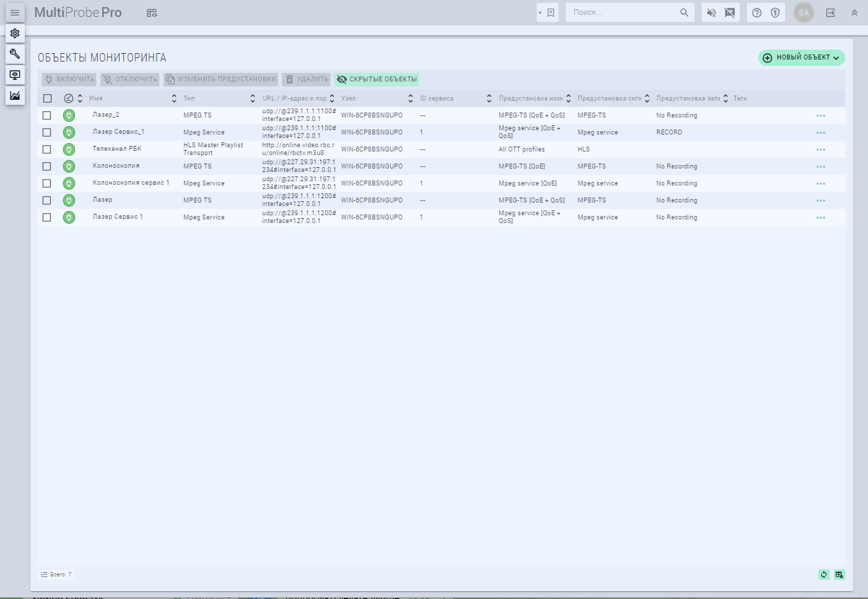Tick the select-all header checkbox
The height and width of the screenshot is (599, 868).
click(47, 98)
